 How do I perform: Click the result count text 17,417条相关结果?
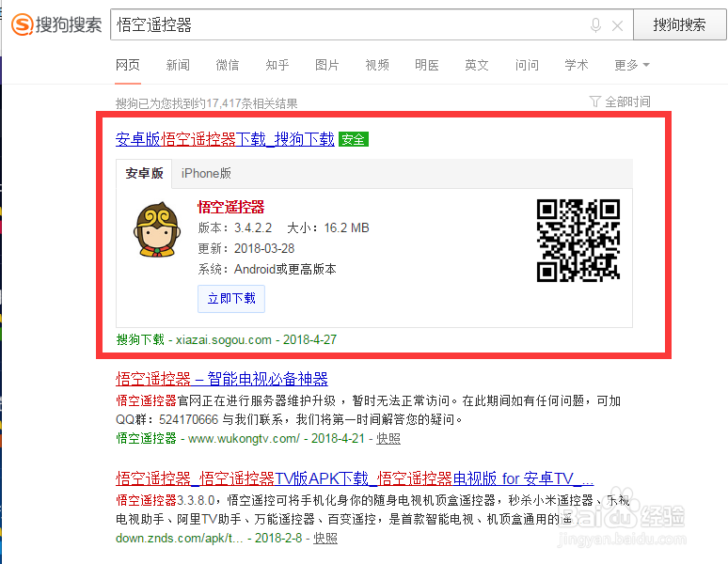click(252, 103)
